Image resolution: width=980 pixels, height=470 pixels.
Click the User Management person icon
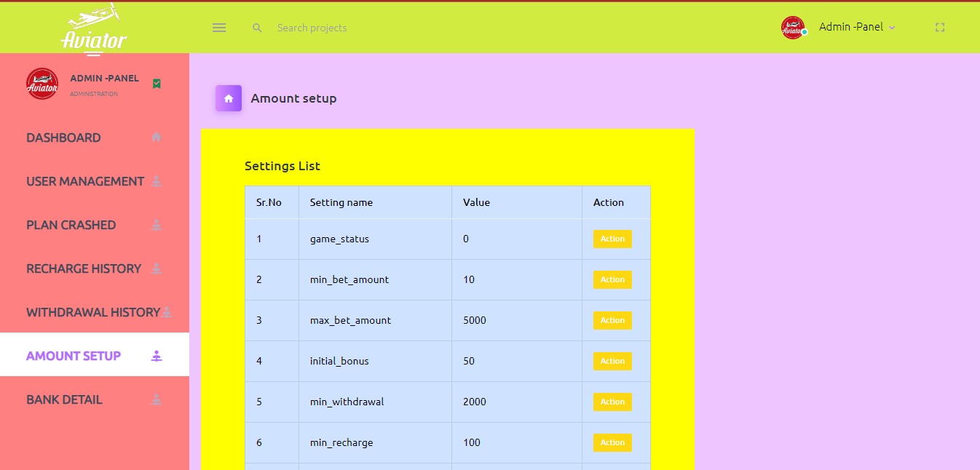click(x=156, y=181)
